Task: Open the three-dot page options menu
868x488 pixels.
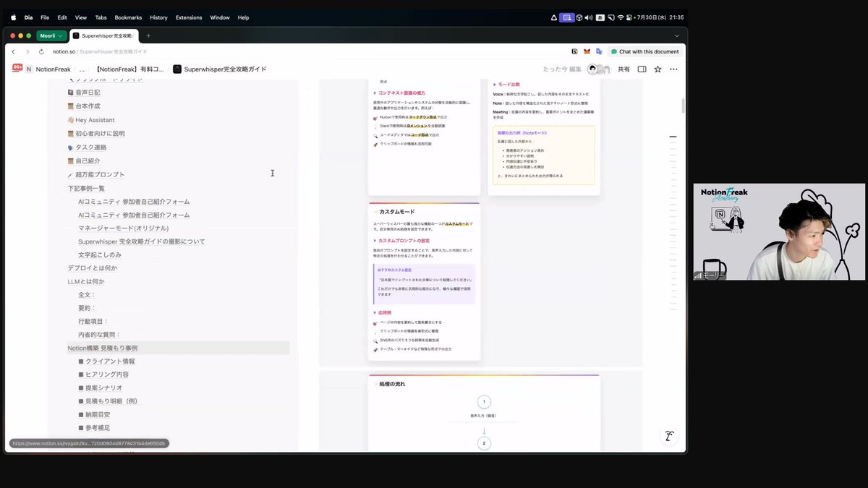Action: (673, 69)
